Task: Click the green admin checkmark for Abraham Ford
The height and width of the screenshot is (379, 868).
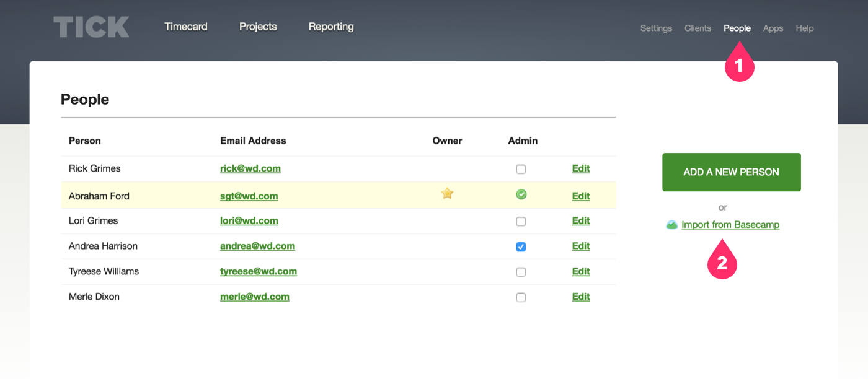Action: [521, 194]
